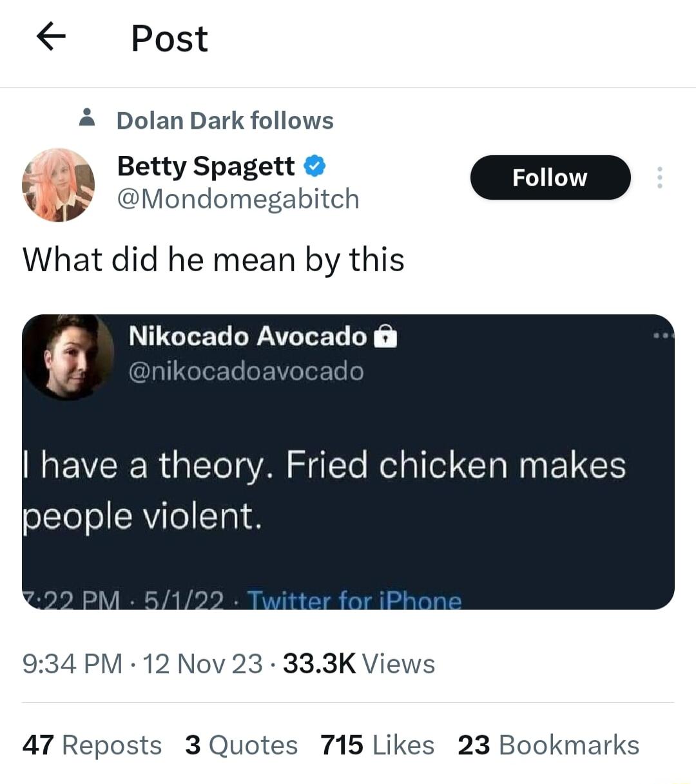Click the Follow button

pos(550,178)
